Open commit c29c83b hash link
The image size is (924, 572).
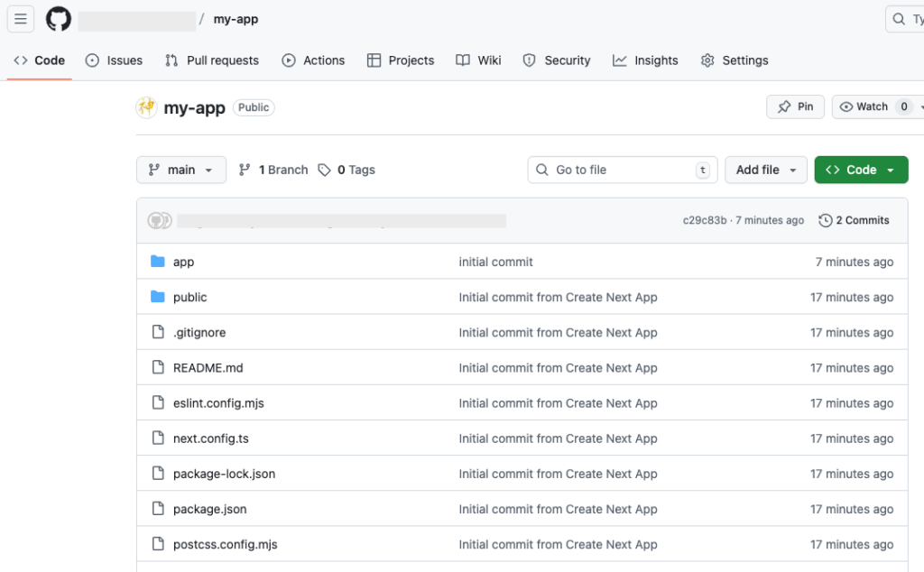tap(704, 220)
